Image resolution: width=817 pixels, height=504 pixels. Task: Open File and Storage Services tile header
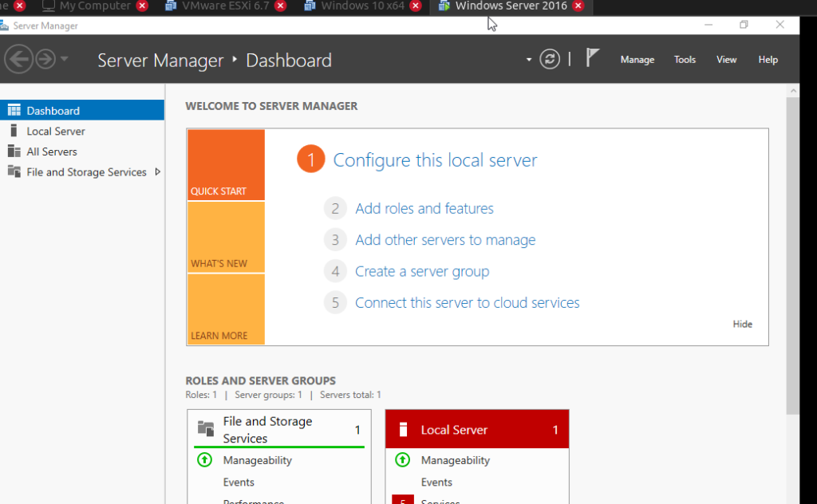coord(279,429)
